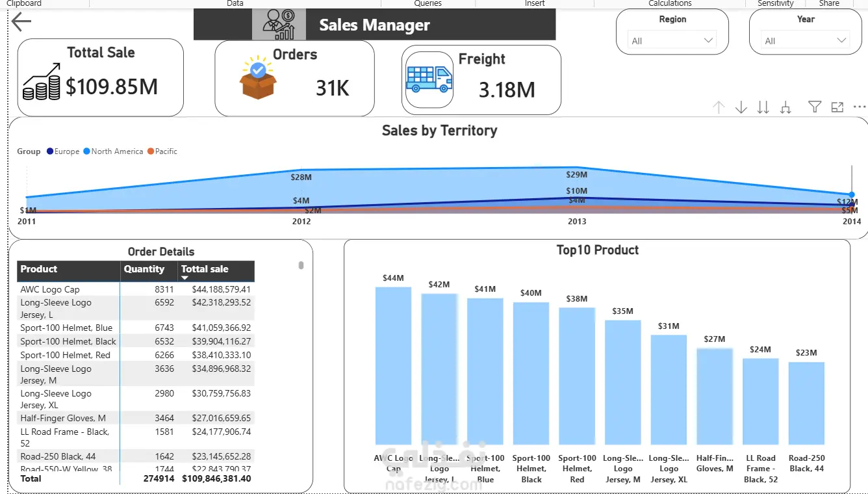Enable drill down mode arrow
The image size is (868, 494).
pos(741,107)
